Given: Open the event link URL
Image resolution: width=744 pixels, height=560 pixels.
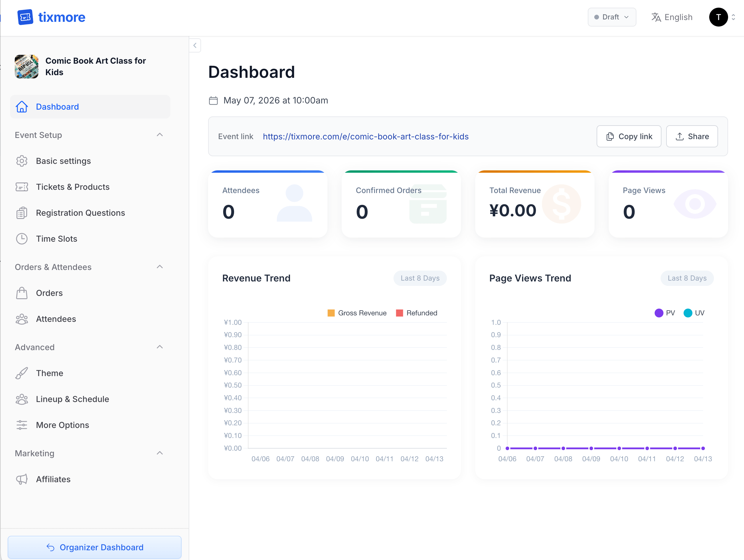Looking at the screenshot, I should click(x=366, y=136).
